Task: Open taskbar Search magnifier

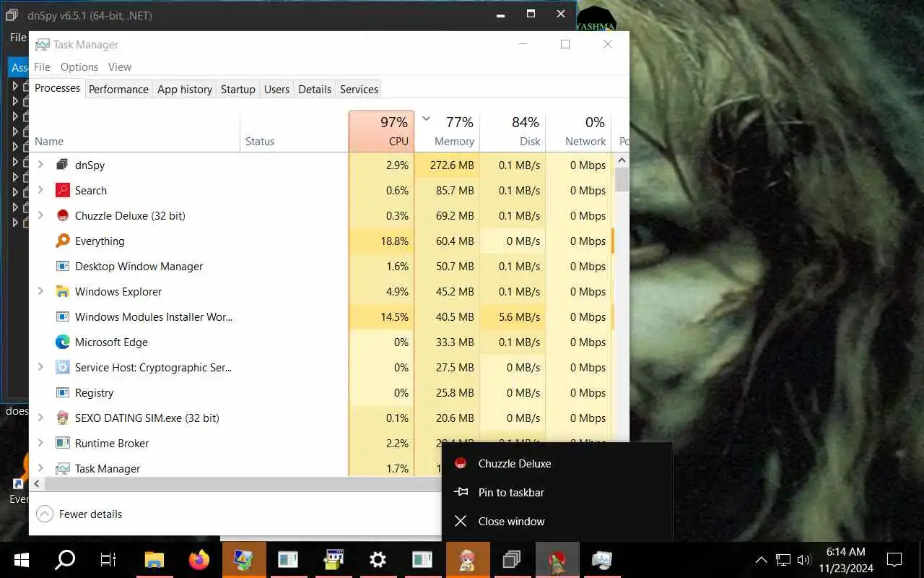Action: tap(65, 560)
